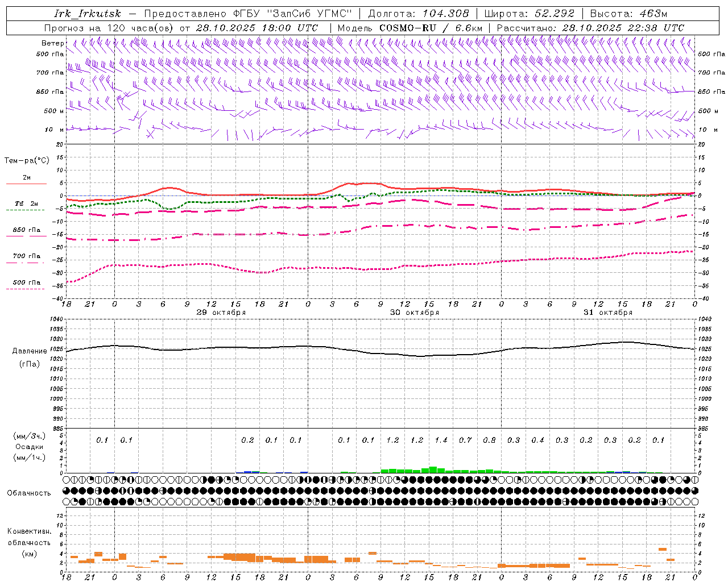The image size is (728, 582).
Task: Click the 0.8 precipitation value
Action: tap(489, 440)
